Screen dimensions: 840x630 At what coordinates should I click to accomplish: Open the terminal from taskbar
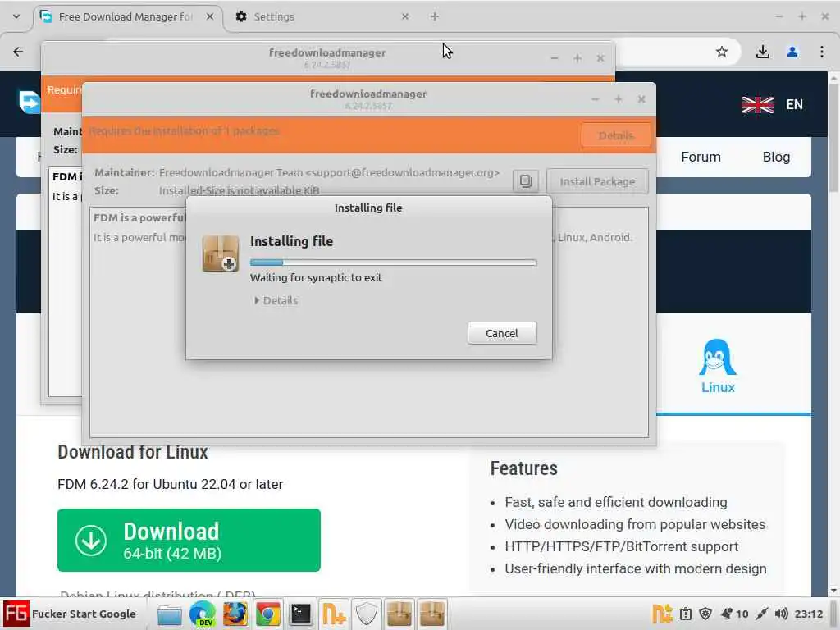300,614
